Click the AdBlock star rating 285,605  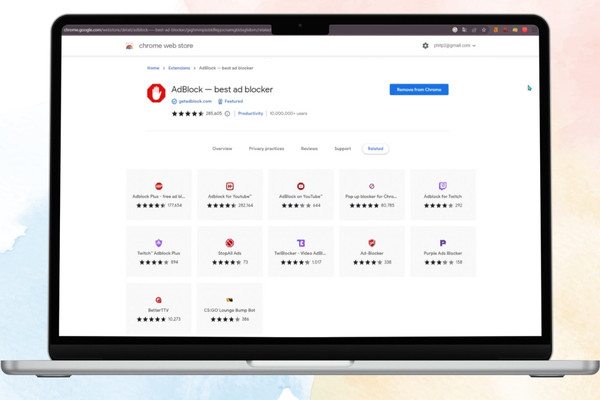tap(197, 114)
